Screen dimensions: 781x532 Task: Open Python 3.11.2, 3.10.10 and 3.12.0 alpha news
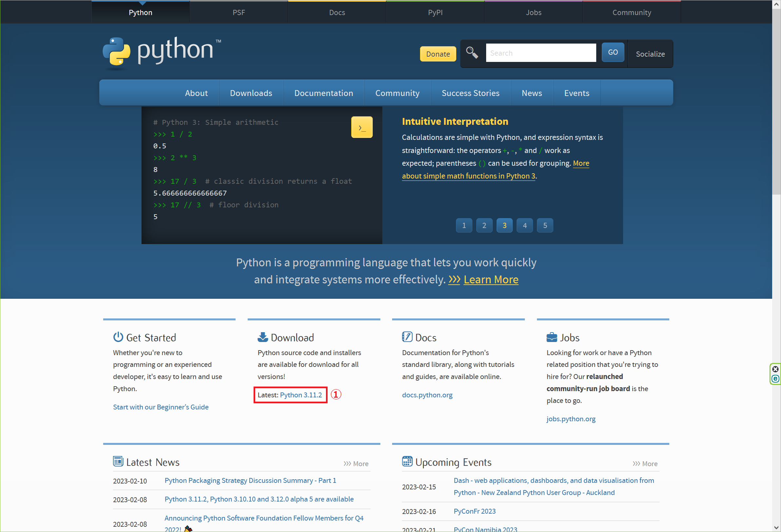pyautogui.click(x=259, y=499)
